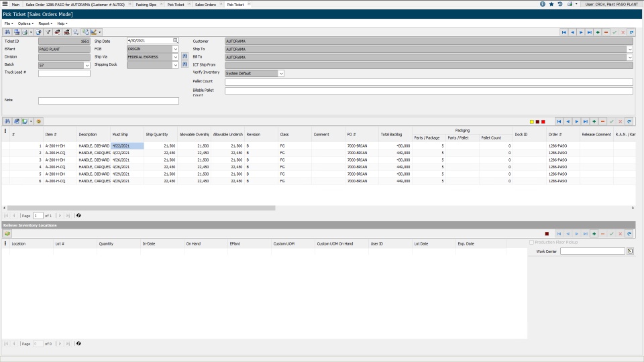Click the filter funnel toolbar icon
The width and height of the screenshot is (644, 362).
[48, 32]
